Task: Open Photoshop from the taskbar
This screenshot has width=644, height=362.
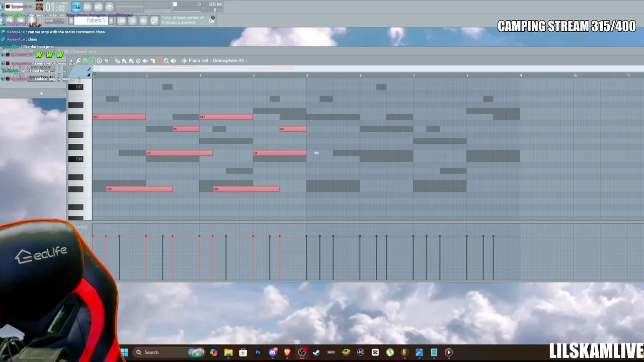Action: click(258, 352)
